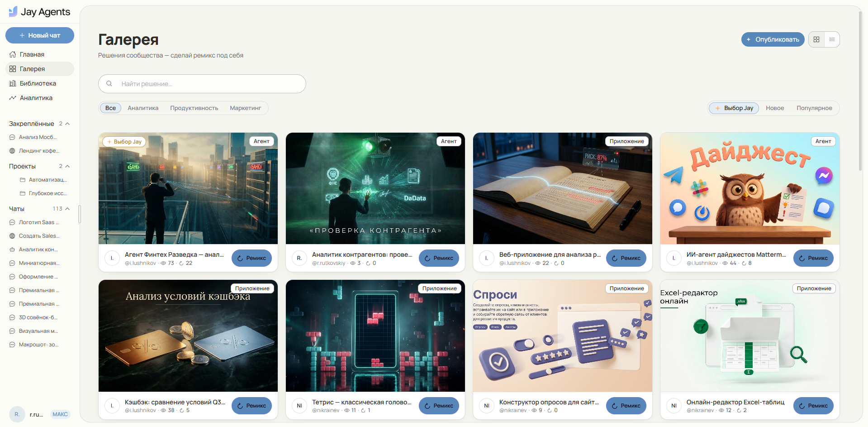Screen dimensions: 868x427
Task: Switch to list view layout icon
Action: [832, 39]
